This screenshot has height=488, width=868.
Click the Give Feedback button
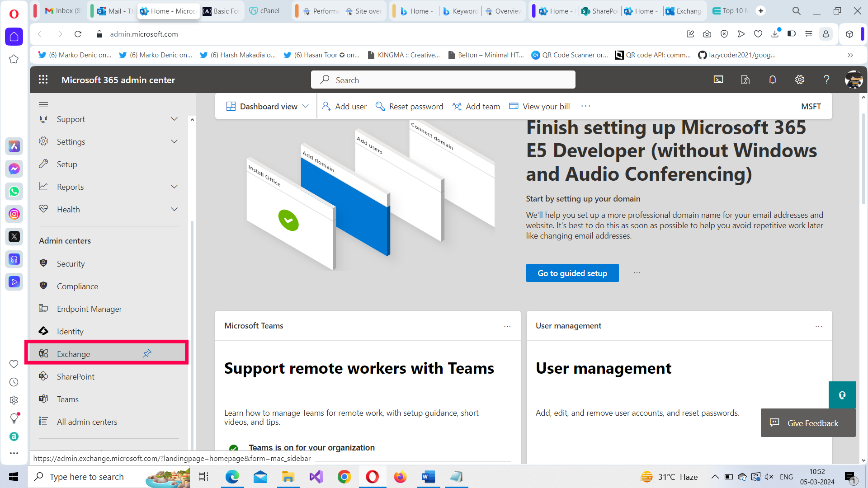[x=808, y=423]
